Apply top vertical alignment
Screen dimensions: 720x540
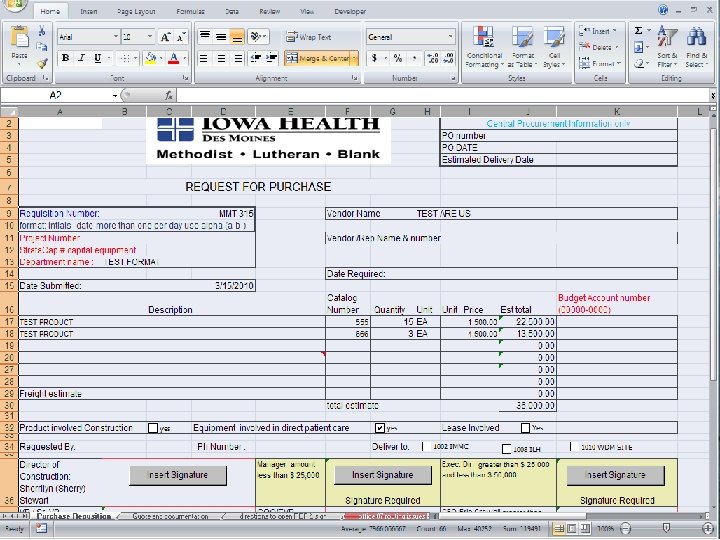click(205, 36)
